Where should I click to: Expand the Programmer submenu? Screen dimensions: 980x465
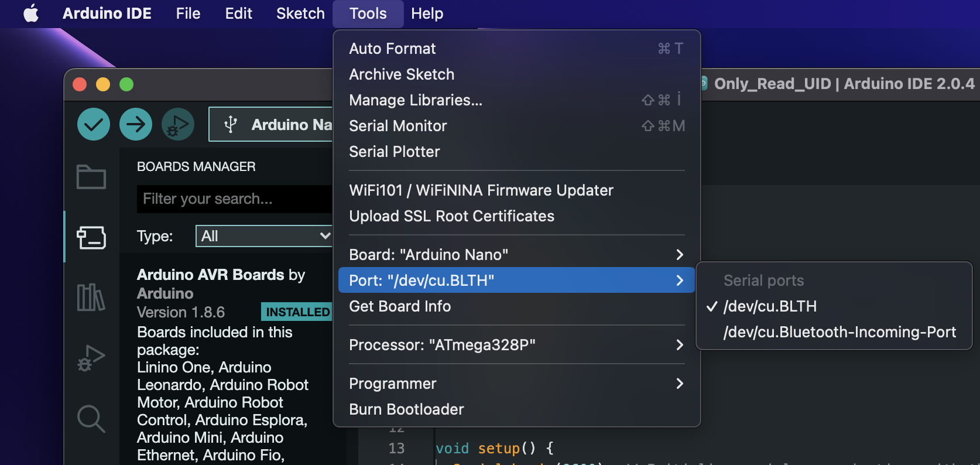click(515, 384)
